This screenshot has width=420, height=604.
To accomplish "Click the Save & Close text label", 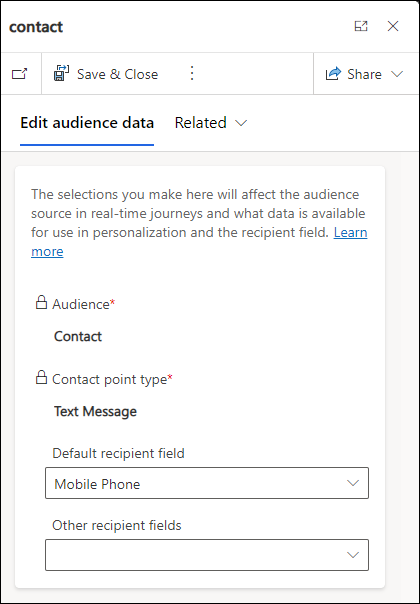I will pos(118,74).
